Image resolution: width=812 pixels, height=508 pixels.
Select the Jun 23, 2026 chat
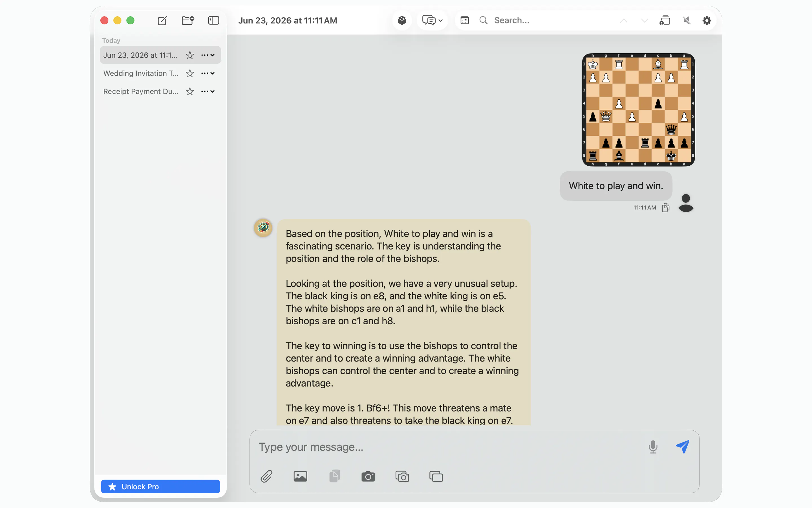pyautogui.click(x=160, y=55)
